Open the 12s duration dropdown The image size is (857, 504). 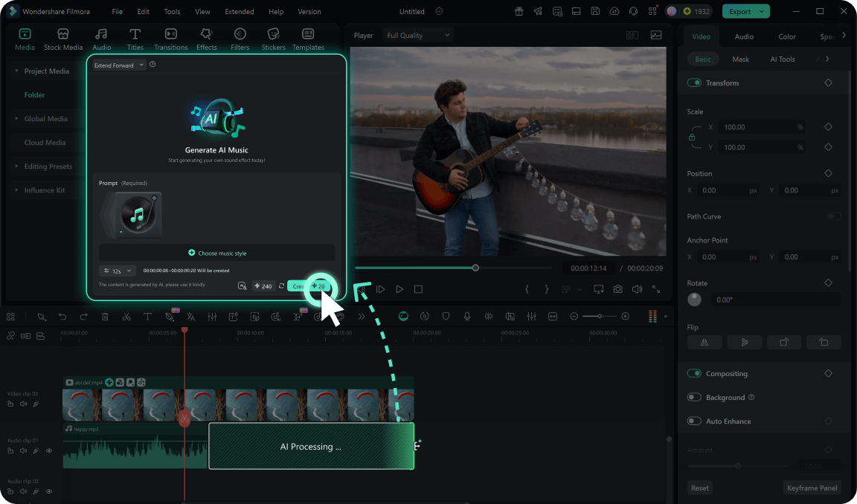[x=117, y=271]
